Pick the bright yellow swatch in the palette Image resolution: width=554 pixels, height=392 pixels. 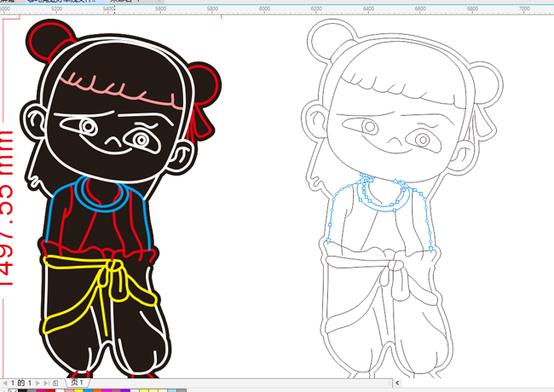[78, 390]
